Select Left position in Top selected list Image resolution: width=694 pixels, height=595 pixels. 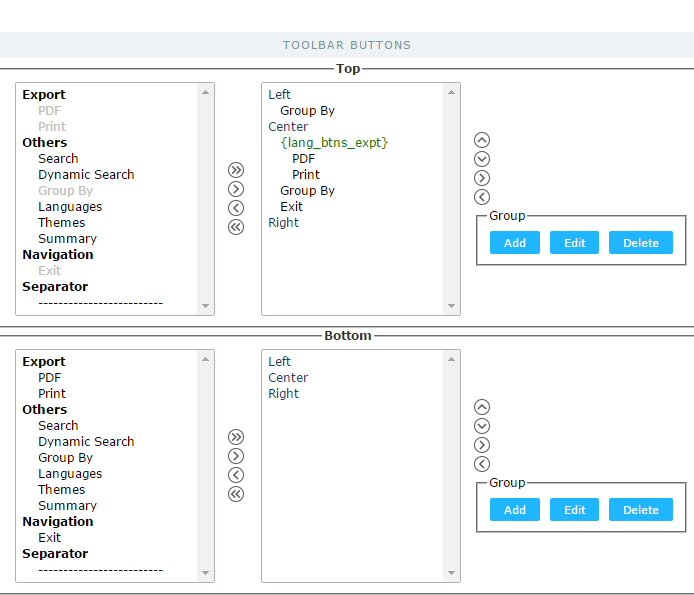click(x=279, y=94)
